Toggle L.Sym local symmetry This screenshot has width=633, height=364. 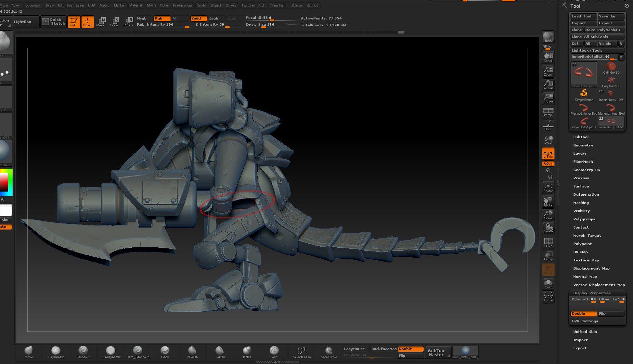point(548,154)
